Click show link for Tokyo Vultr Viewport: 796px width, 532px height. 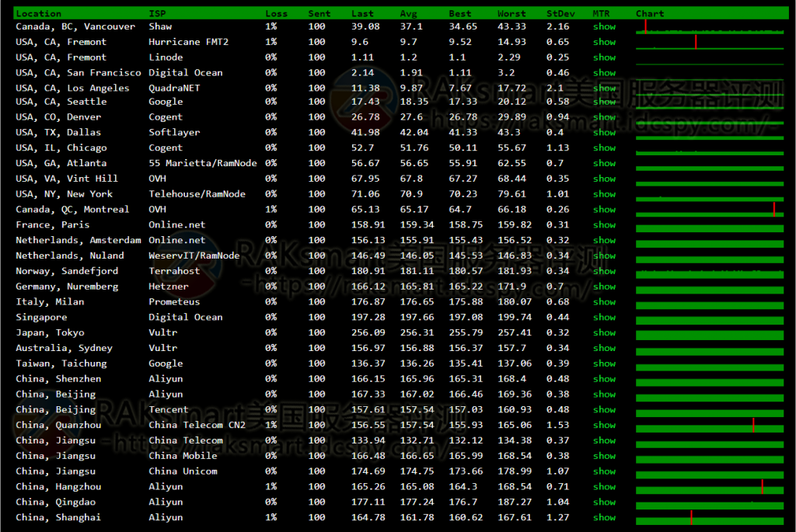tap(604, 332)
